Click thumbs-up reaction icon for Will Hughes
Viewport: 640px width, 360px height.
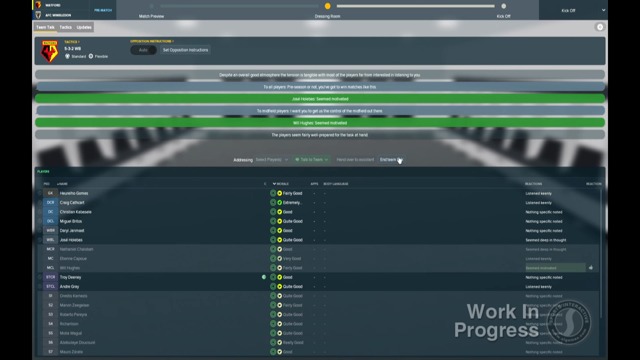[591, 268]
